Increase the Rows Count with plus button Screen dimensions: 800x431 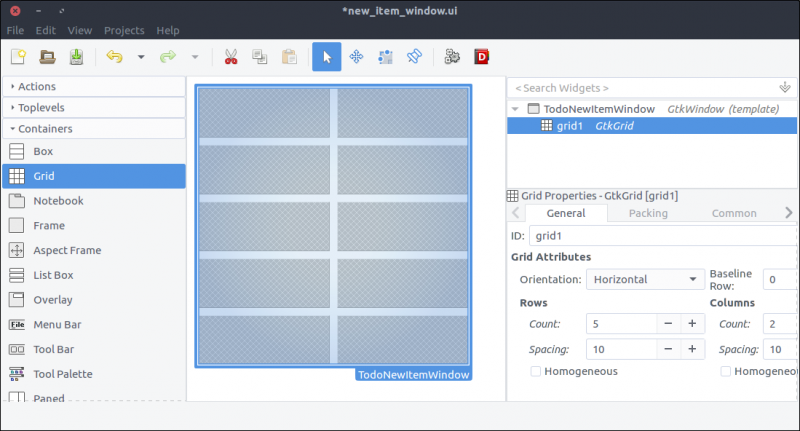pyautogui.click(x=691, y=323)
